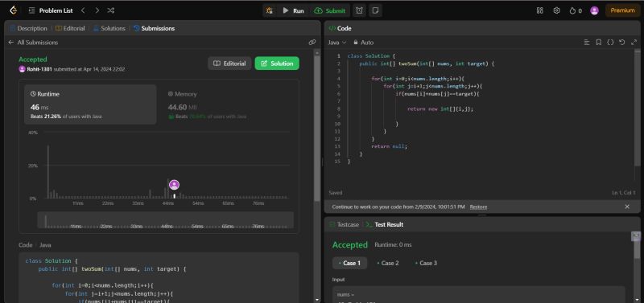Click the 'return null;' code line

(x=389, y=146)
